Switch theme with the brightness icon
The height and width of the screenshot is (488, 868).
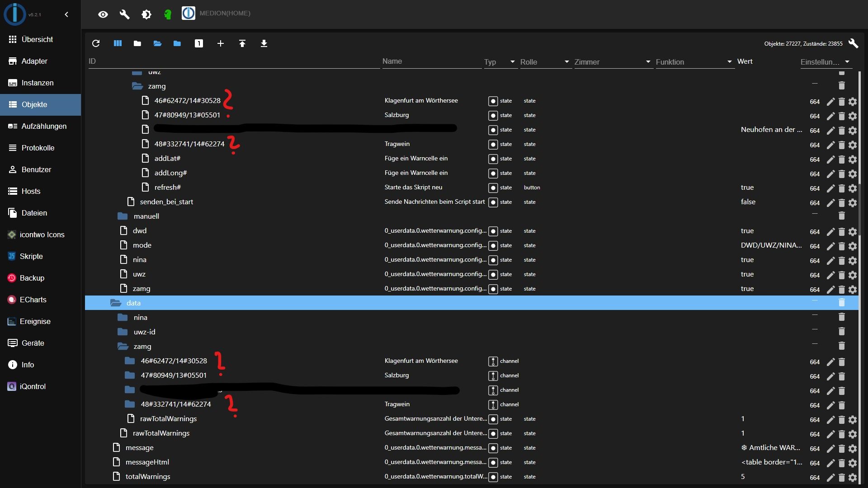(146, 14)
